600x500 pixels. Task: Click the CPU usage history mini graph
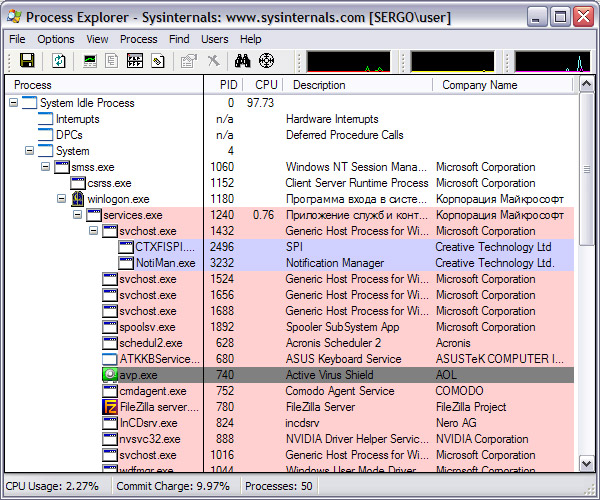click(348, 61)
